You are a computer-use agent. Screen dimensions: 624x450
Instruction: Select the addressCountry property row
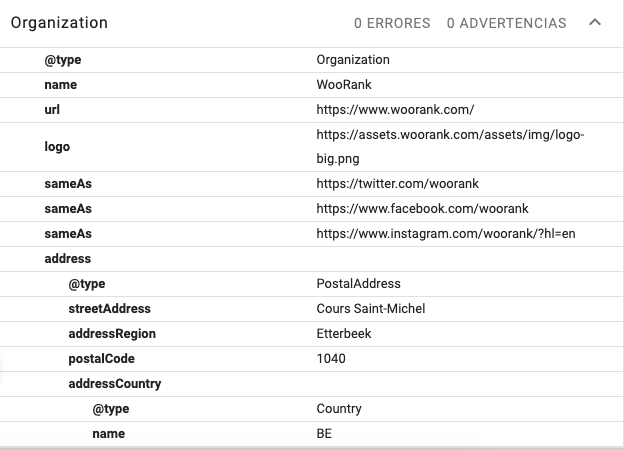point(114,384)
